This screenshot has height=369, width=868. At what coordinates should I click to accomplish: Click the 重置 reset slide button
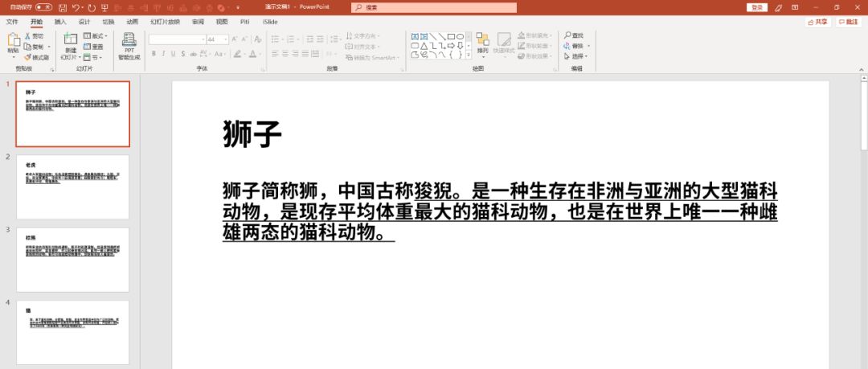pyautogui.click(x=93, y=47)
